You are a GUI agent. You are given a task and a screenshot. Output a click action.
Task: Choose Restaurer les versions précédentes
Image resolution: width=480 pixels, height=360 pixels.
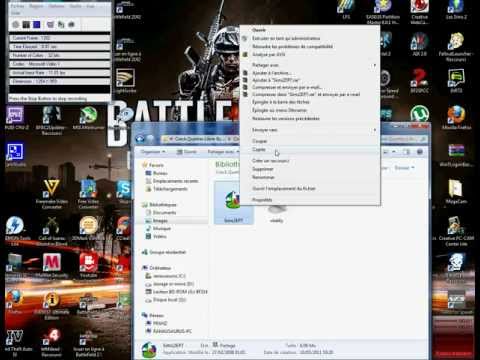point(310,118)
